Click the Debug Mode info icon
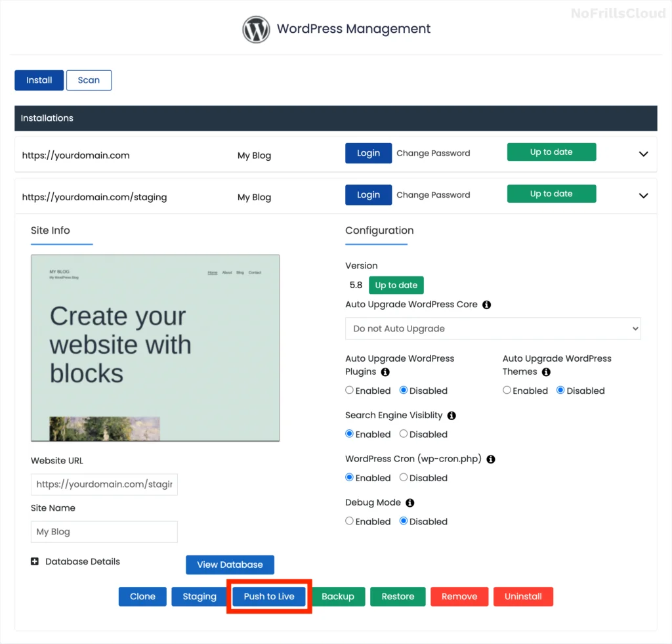The height and width of the screenshot is (644, 672). pyautogui.click(x=408, y=502)
